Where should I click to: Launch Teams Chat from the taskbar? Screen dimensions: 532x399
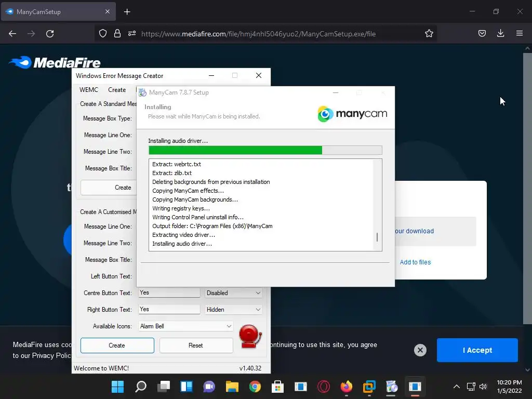pos(209,387)
